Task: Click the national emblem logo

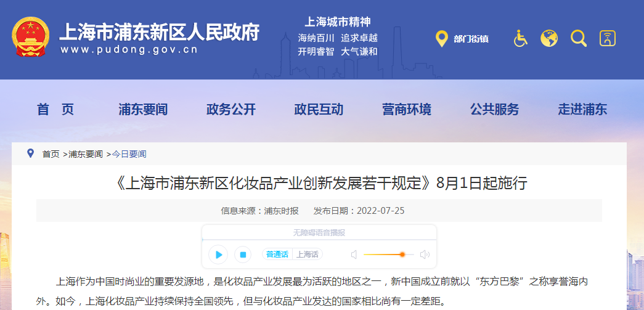Action: coord(31,38)
